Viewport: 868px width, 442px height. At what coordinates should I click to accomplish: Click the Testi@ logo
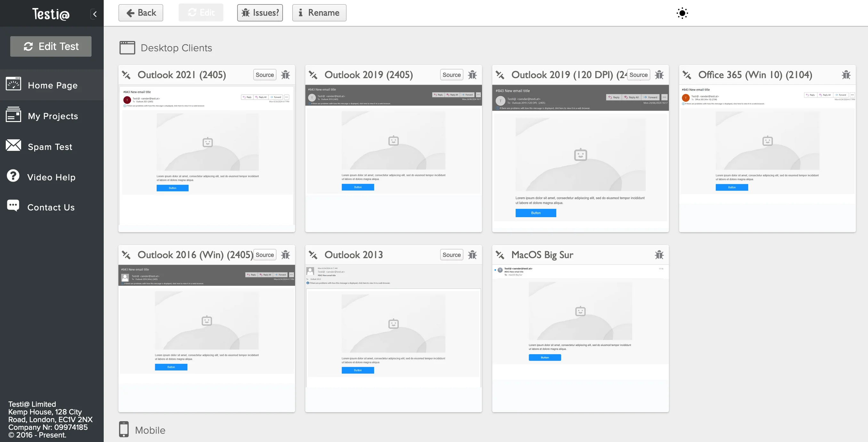pos(51,14)
